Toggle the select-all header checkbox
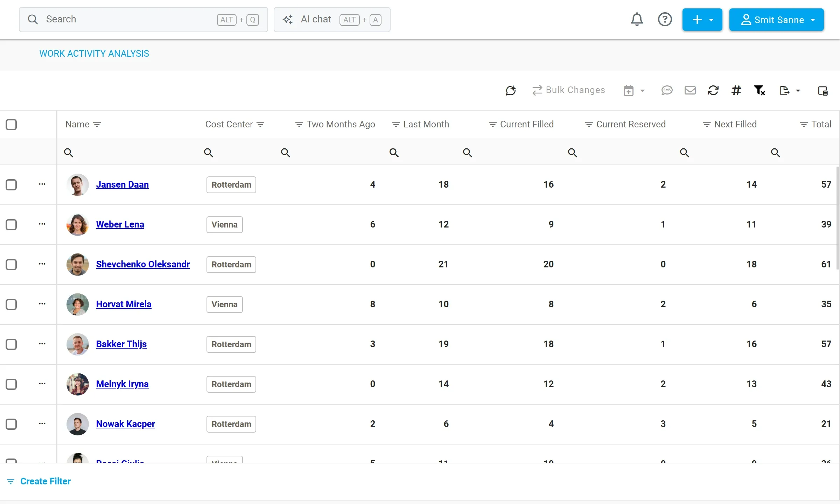The width and height of the screenshot is (840, 504). (x=11, y=124)
